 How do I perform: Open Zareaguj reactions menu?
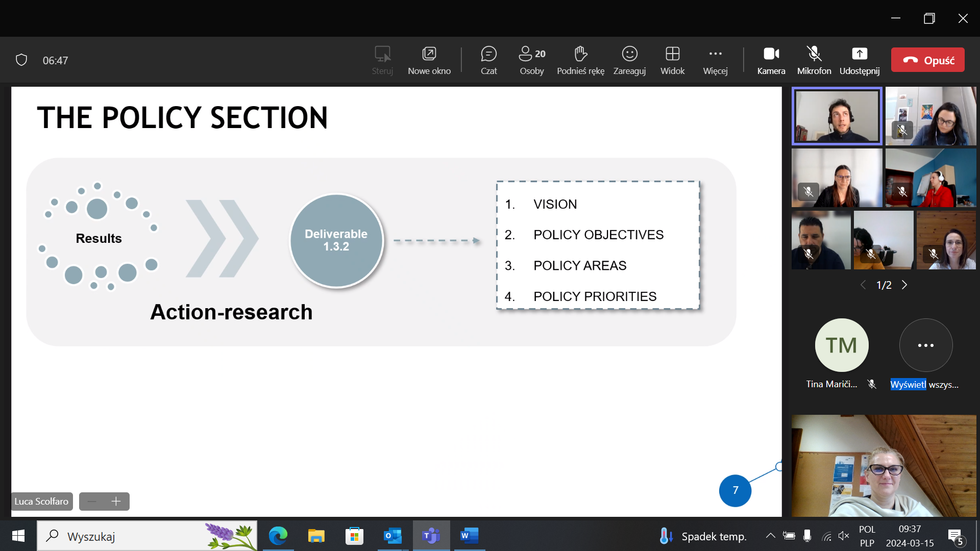[x=629, y=60]
